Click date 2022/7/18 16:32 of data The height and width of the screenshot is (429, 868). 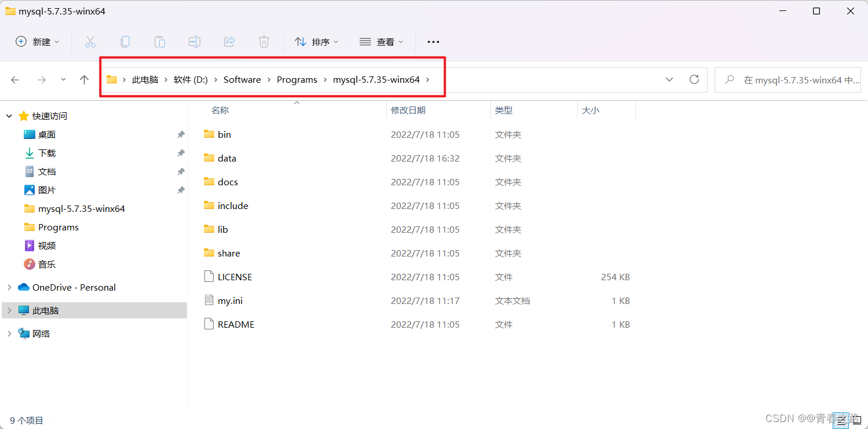[425, 158]
